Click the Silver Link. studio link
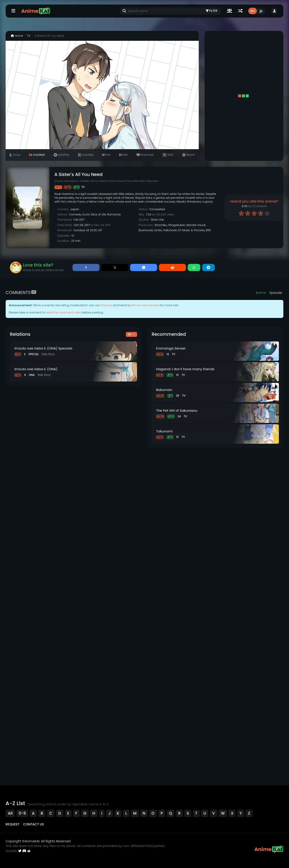Screen dimensions: 289x868 click(x=157, y=220)
